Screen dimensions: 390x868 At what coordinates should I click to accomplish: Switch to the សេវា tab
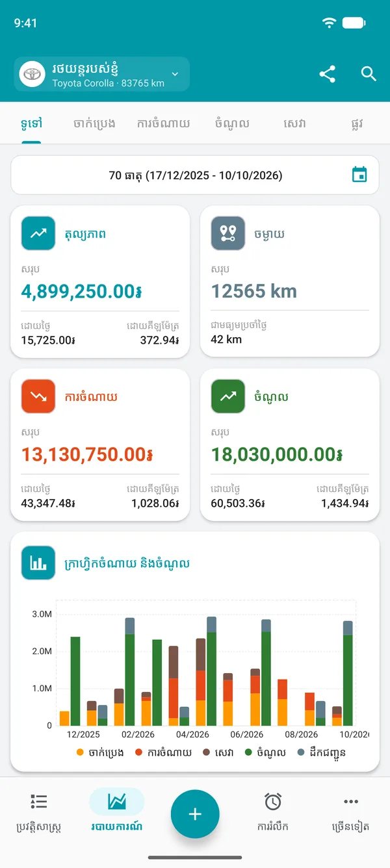[x=294, y=123]
